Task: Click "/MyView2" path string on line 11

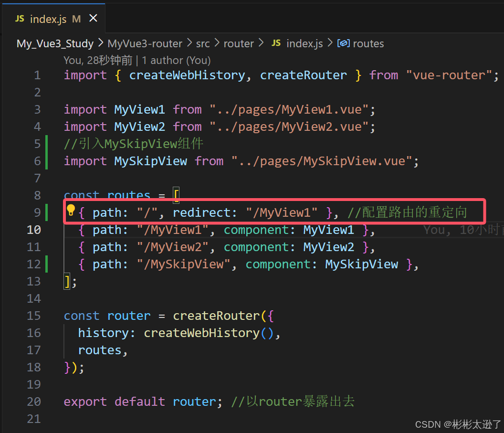Action: pos(173,247)
